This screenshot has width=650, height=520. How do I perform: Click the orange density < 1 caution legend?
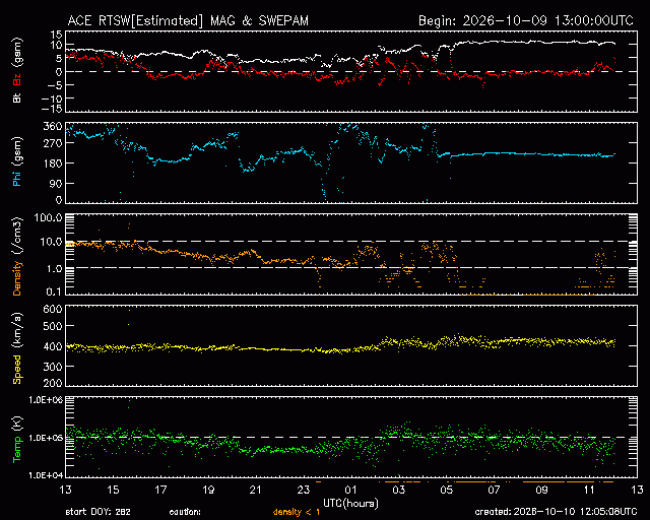[x=296, y=513]
